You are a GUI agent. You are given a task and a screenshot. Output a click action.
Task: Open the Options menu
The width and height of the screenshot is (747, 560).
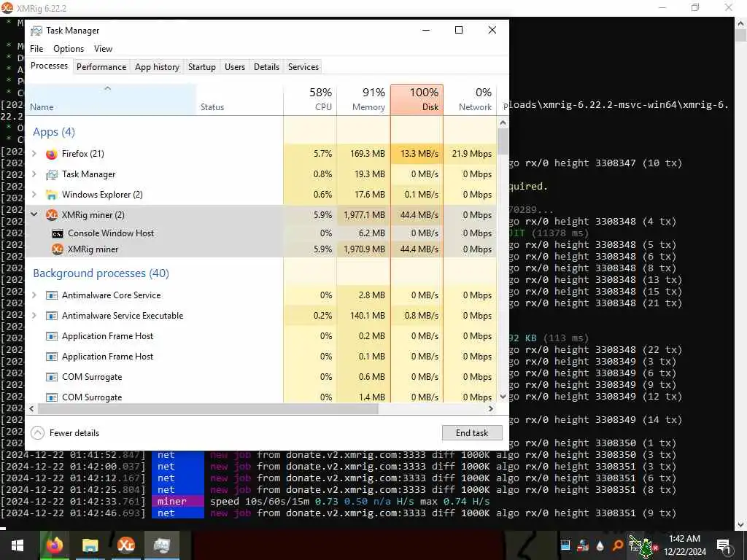coord(68,49)
